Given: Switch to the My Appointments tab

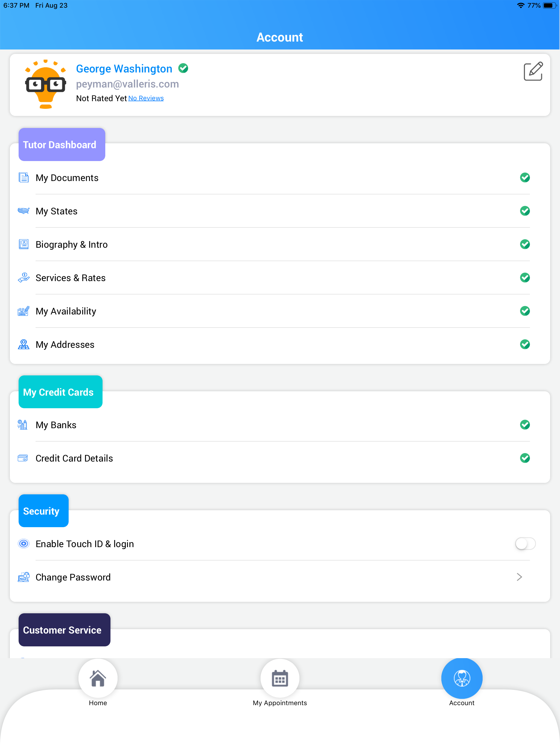Looking at the screenshot, I should click(280, 678).
